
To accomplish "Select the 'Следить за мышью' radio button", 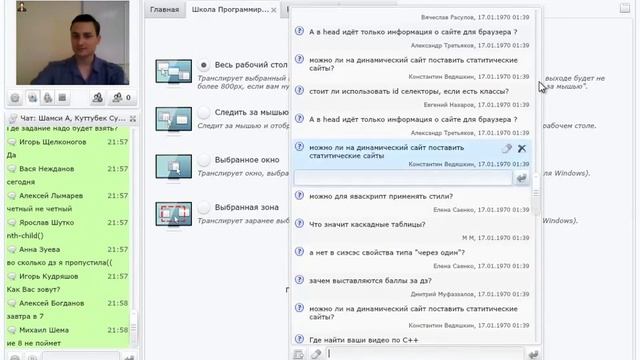I will (x=204, y=113).
